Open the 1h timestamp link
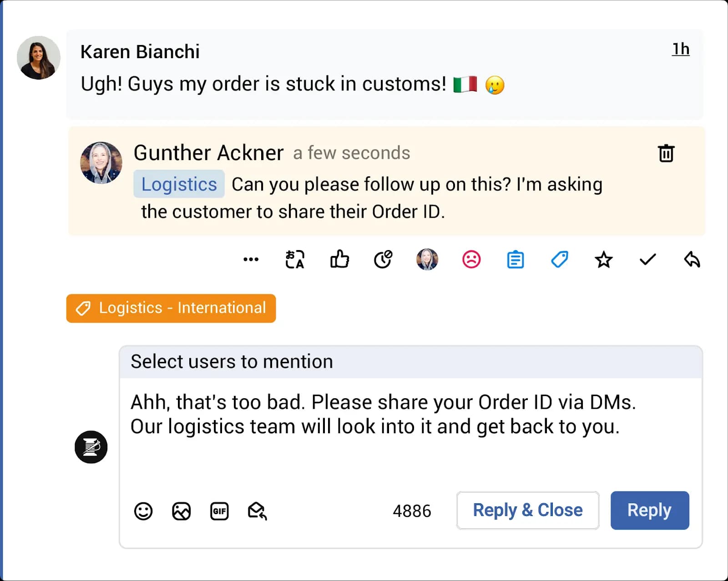Screen dimensions: 728x581 pyautogui.click(x=681, y=49)
